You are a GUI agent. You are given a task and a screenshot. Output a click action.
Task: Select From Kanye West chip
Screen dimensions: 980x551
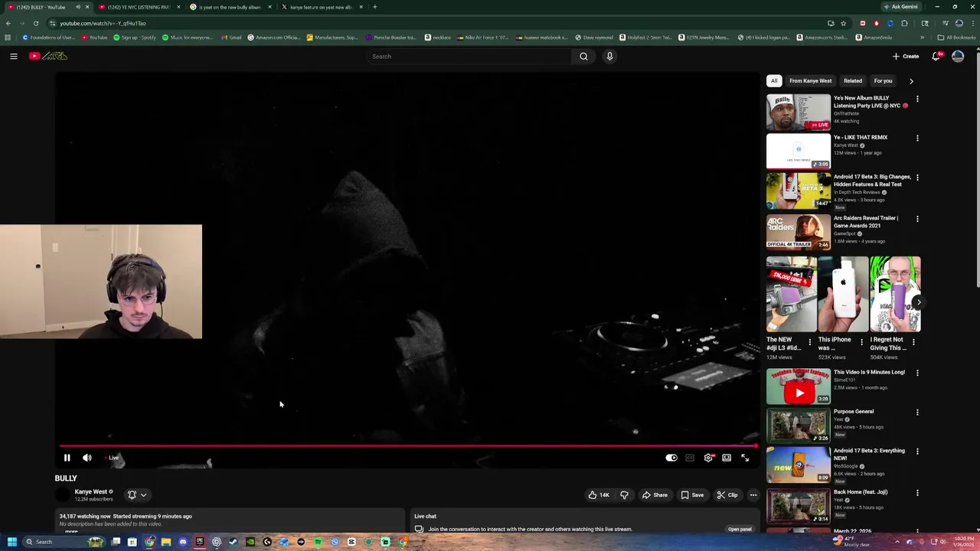pos(810,80)
